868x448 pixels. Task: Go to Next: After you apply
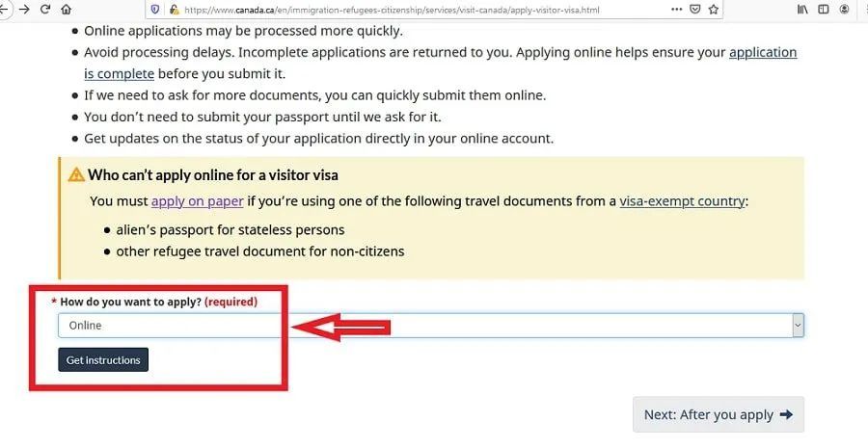coord(718,414)
